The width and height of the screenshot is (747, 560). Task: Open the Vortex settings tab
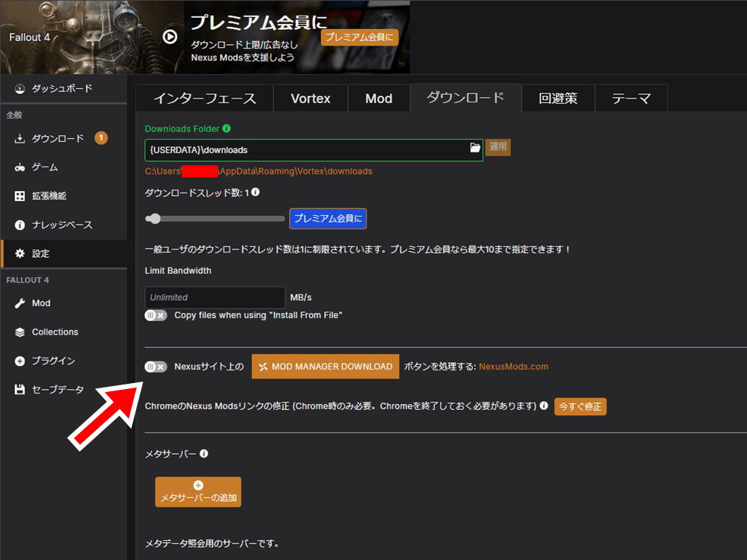point(311,98)
